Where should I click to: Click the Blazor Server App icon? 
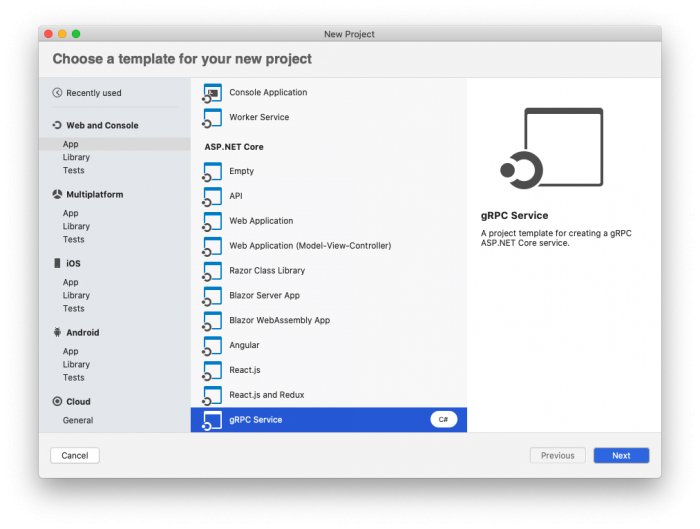[x=212, y=296]
